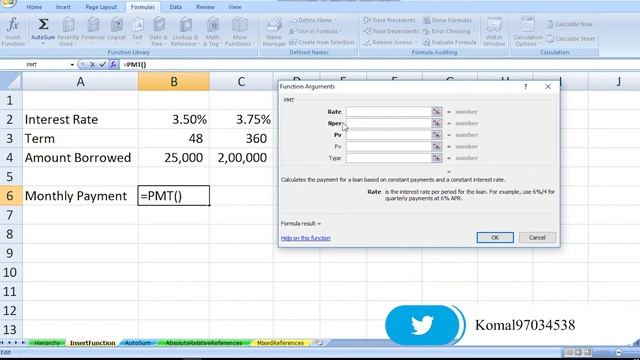640x360 pixels.
Task: Click Trace Precedents
Action: pos(389,20)
